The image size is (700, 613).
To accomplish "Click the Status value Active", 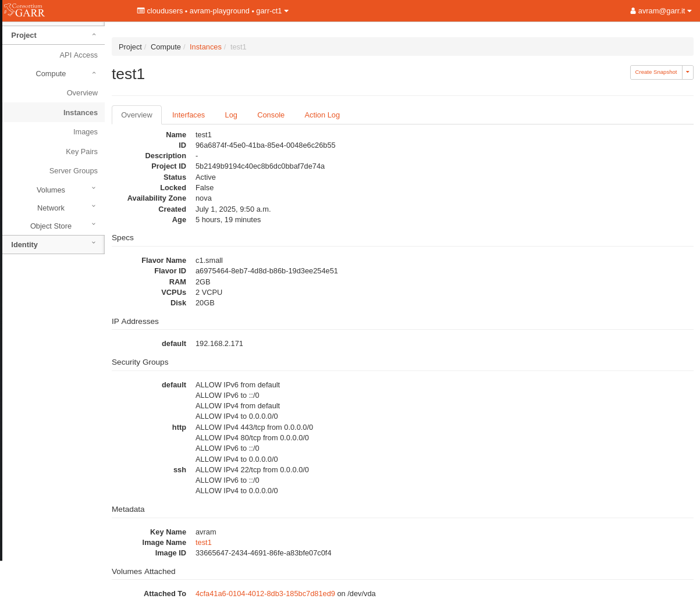I will click(205, 177).
